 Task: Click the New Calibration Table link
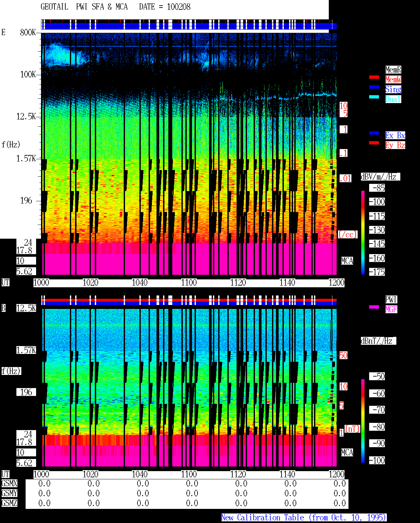point(304,517)
